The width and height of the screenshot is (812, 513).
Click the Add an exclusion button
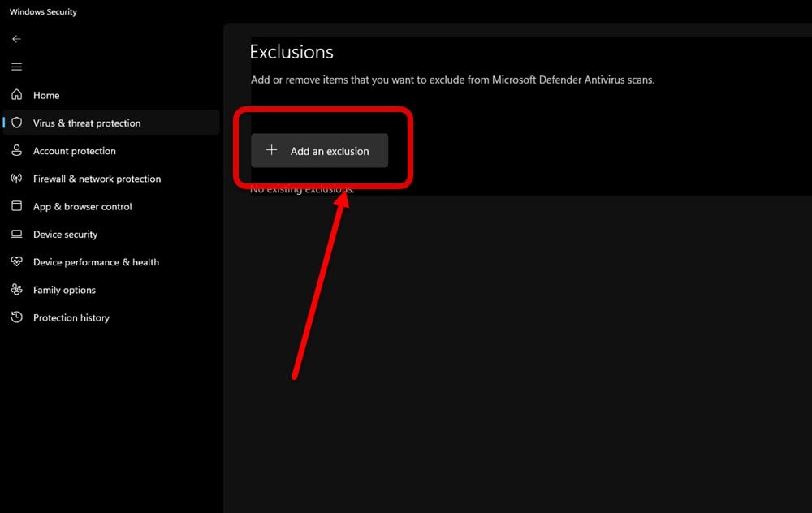click(x=319, y=151)
